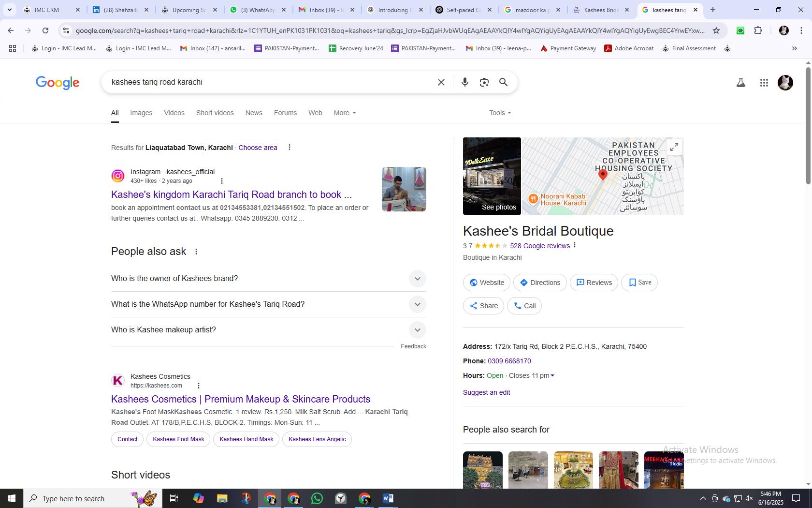Open the Reviews button in the business panel
Screen dimensions: 812x508
point(594,283)
